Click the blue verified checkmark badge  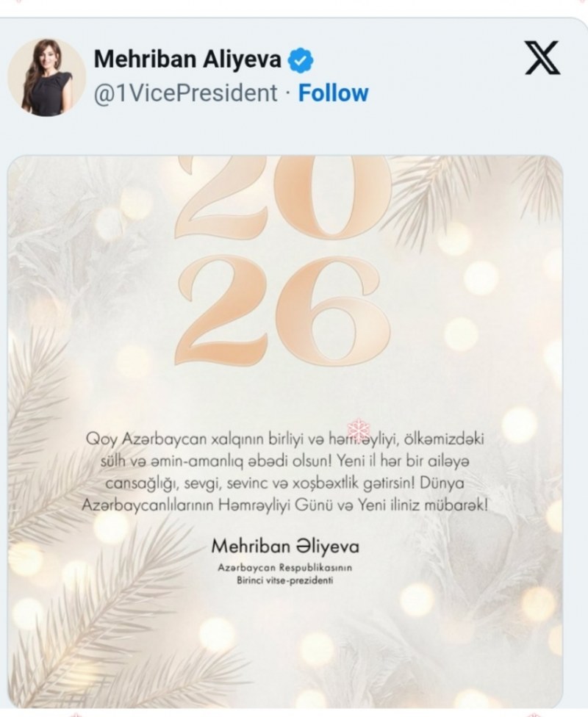pos(298,60)
